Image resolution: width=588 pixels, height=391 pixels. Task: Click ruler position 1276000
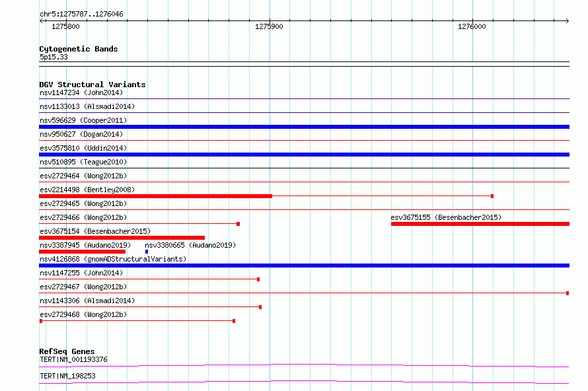coord(472,26)
